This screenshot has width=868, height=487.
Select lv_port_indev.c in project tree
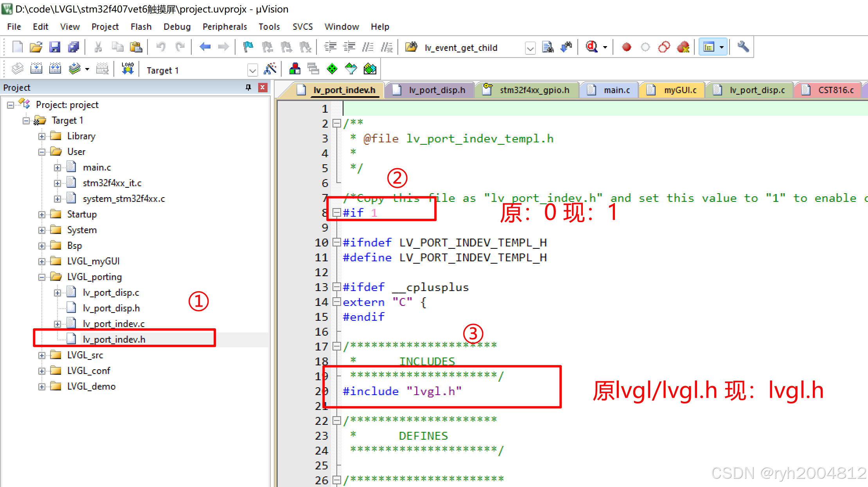113,323
